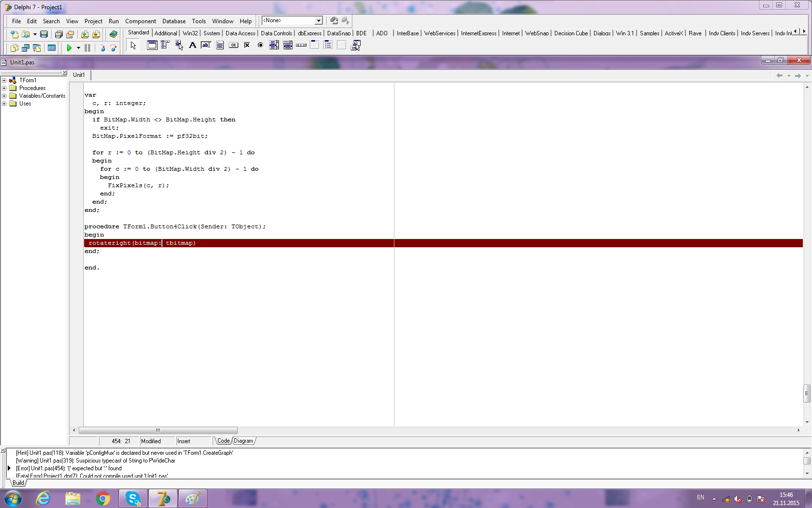Switch to the Win32 palette tab
The image size is (812, 508).
point(190,33)
